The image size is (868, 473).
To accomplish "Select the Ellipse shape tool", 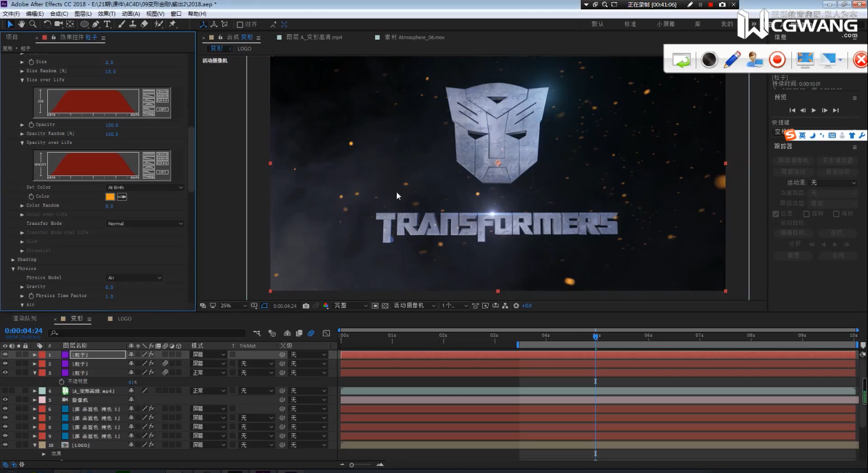I will 85,24.
